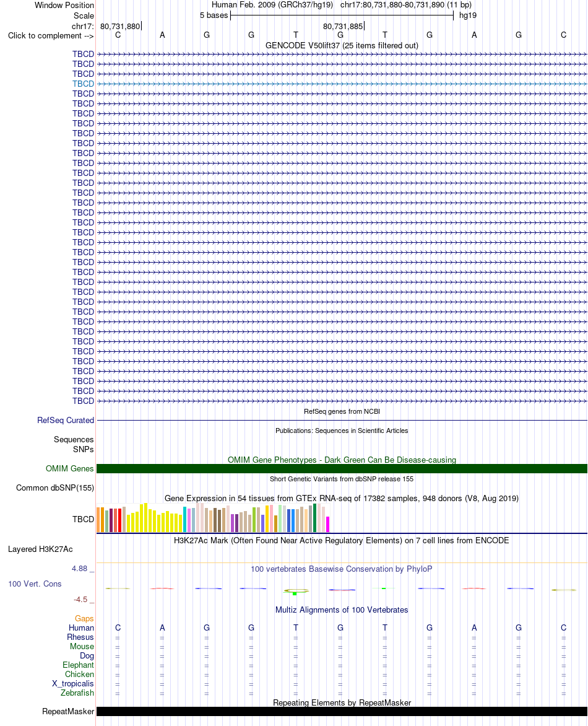Click the 'Scale' track label
Screen dimensions: 588x726
[84, 15]
